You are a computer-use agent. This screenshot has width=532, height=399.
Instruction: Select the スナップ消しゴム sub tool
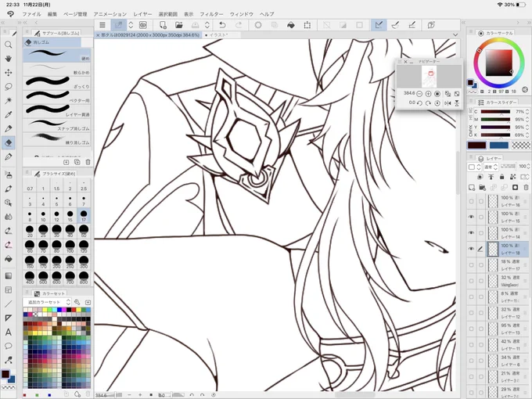click(56, 125)
